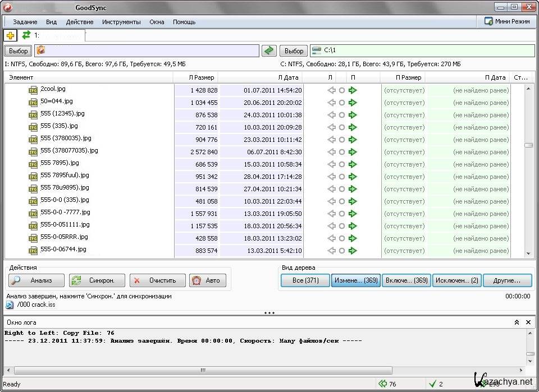
Task: Open the Инструменты menu
Action: [121, 22]
